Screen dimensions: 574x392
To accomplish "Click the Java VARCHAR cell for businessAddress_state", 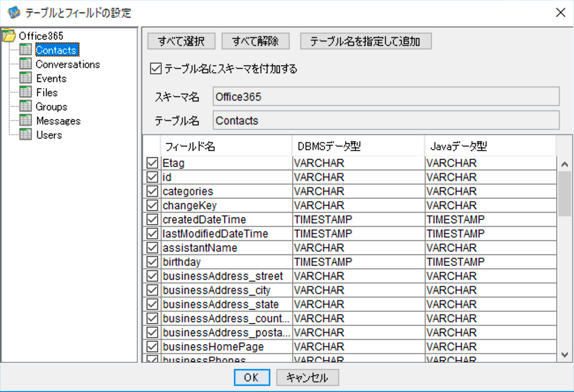I will click(x=490, y=304).
